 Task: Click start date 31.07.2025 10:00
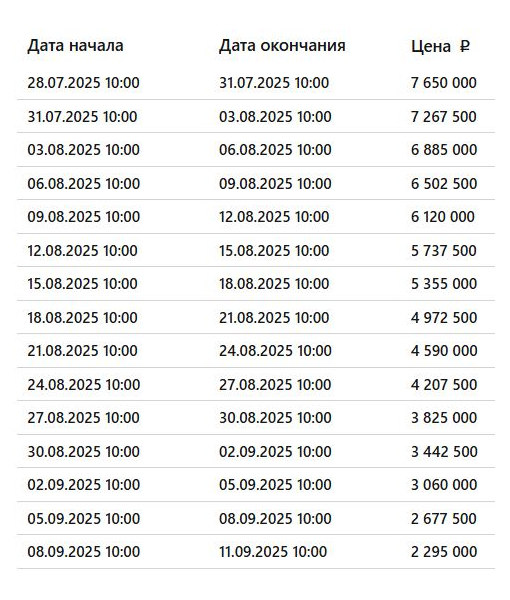point(82,116)
